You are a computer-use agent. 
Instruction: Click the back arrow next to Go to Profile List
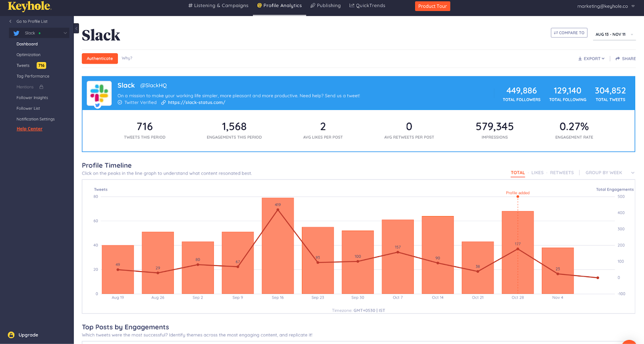[x=10, y=21]
